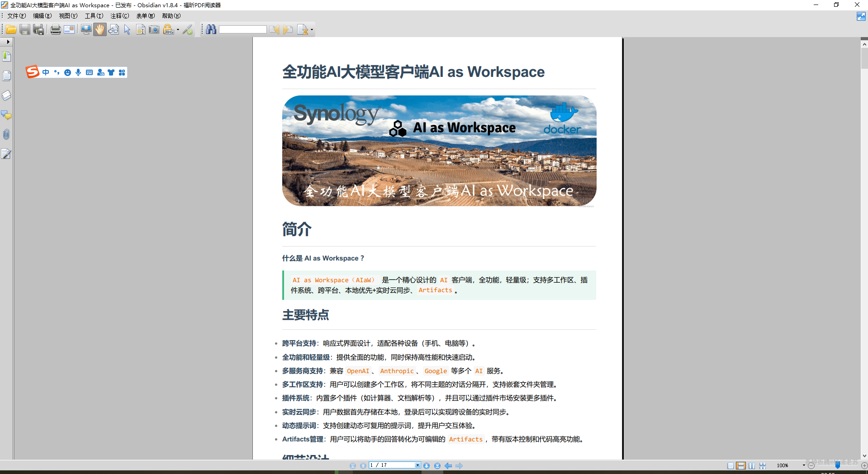Click the find previous arrow icon
The width and height of the screenshot is (868, 474).
point(275,30)
